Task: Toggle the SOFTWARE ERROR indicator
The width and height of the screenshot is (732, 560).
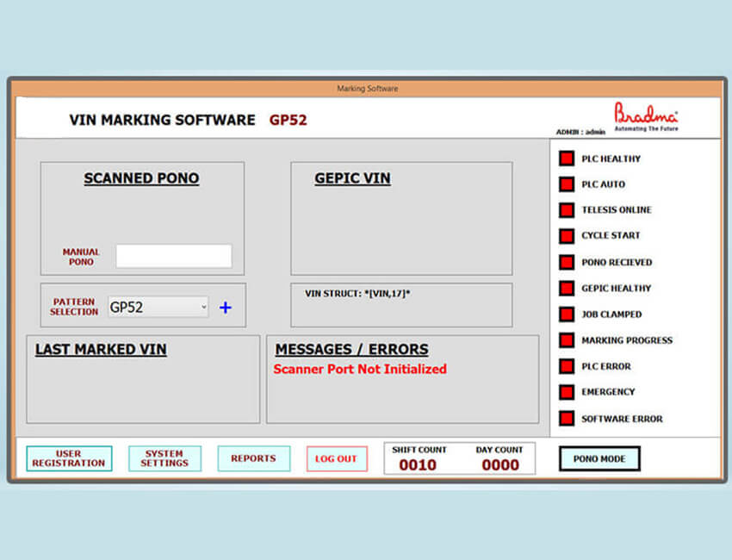Action: tap(566, 419)
